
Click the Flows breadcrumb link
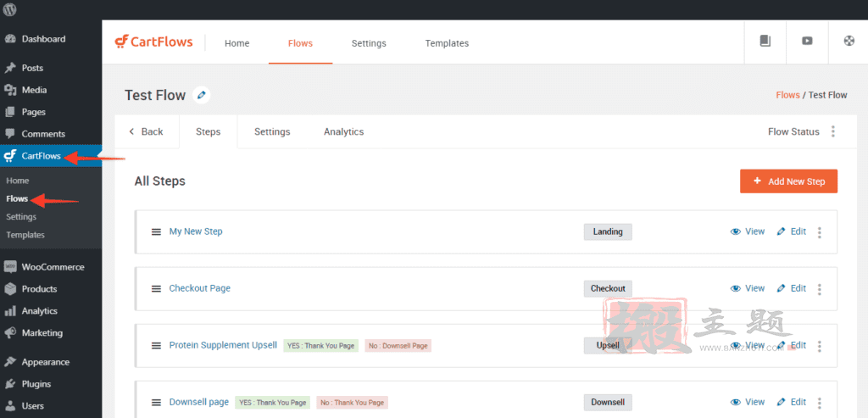click(x=787, y=95)
